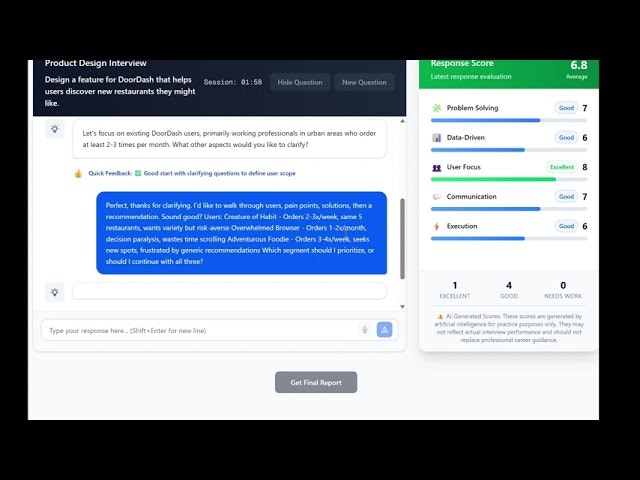The image size is (640, 480).
Task: Click the New Question button
Action: pos(364,82)
